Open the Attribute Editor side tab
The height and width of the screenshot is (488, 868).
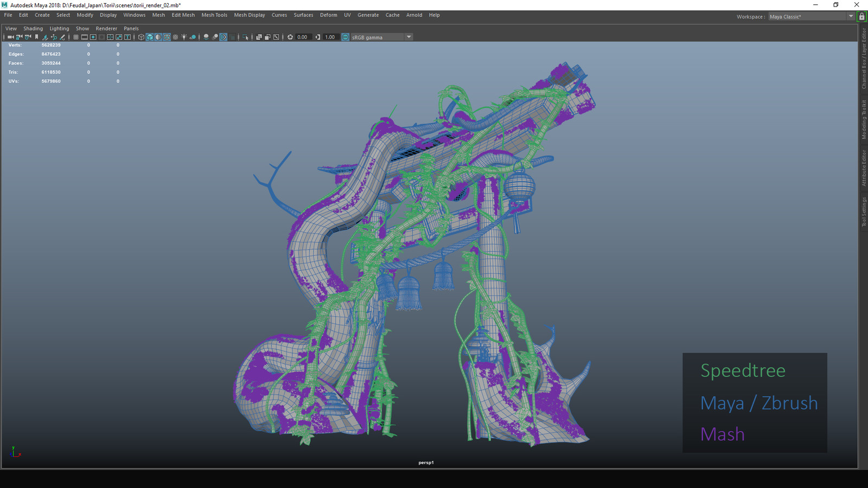[864, 168]
